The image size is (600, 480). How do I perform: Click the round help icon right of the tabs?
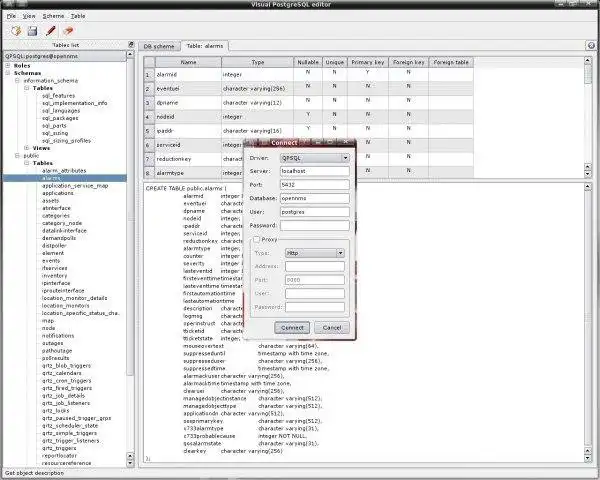click(x=591, y=46)
